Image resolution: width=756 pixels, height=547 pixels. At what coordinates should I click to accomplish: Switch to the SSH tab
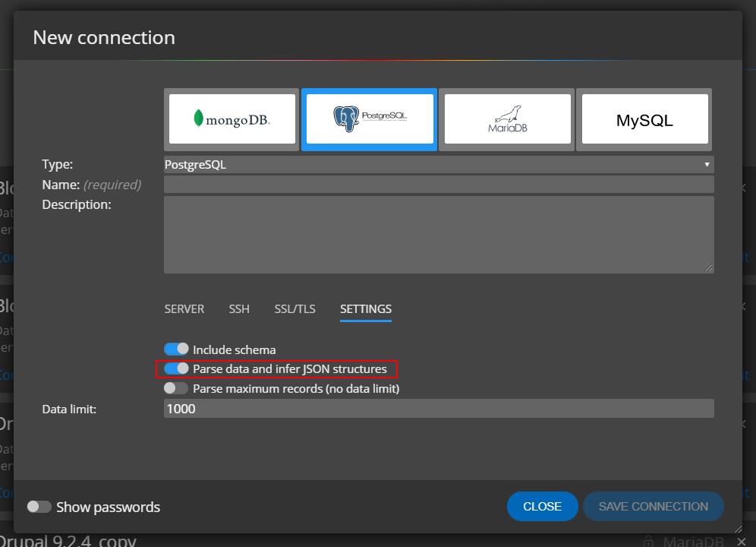tap(239, 309)
